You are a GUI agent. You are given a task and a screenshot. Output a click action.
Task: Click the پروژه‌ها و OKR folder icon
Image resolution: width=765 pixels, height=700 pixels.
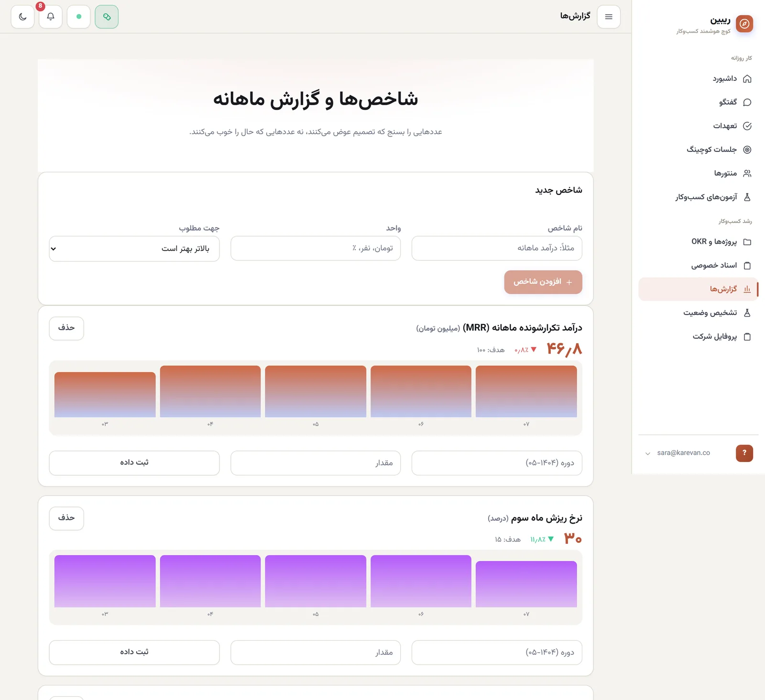tap(747, 242)
